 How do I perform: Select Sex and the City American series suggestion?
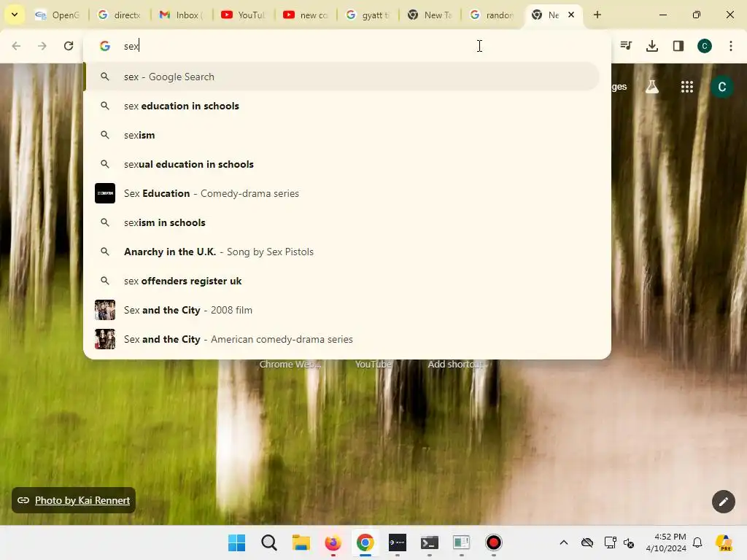pos(341,339)
